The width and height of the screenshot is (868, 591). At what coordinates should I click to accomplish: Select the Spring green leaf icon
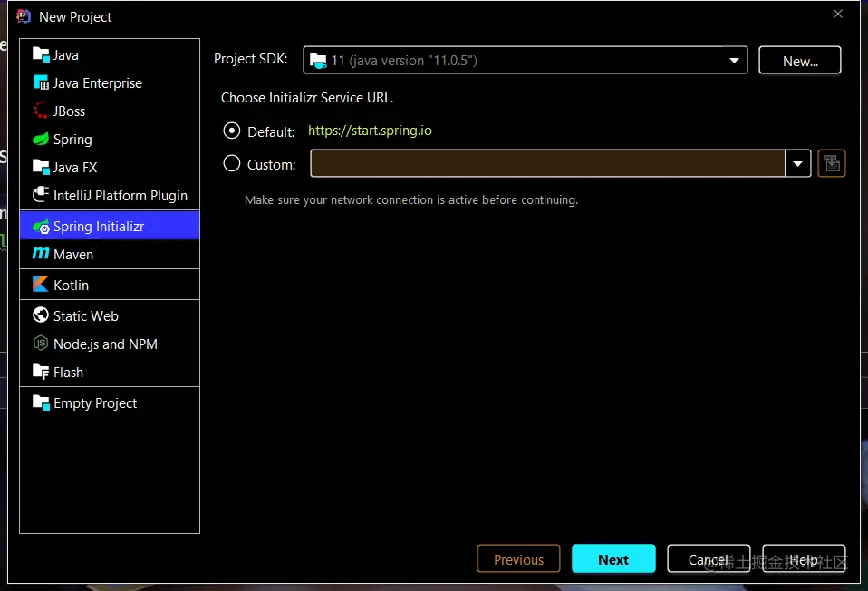(41, 139)
